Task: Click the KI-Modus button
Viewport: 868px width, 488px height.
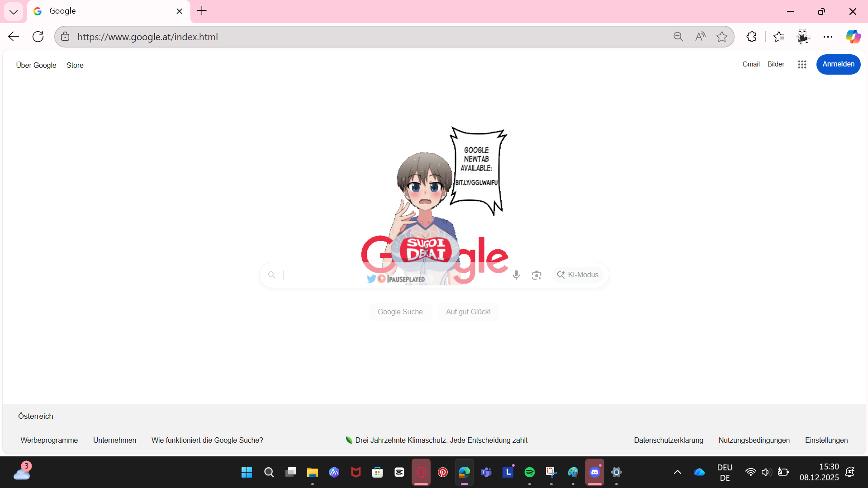Action: point(578,275)
